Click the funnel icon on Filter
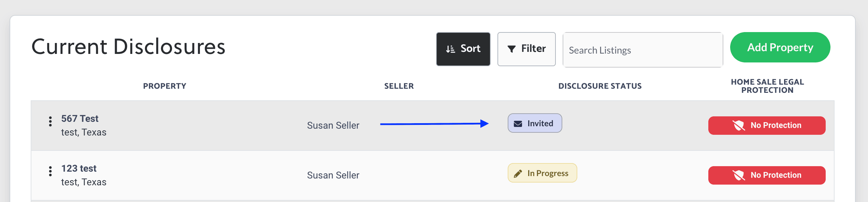 511,49
